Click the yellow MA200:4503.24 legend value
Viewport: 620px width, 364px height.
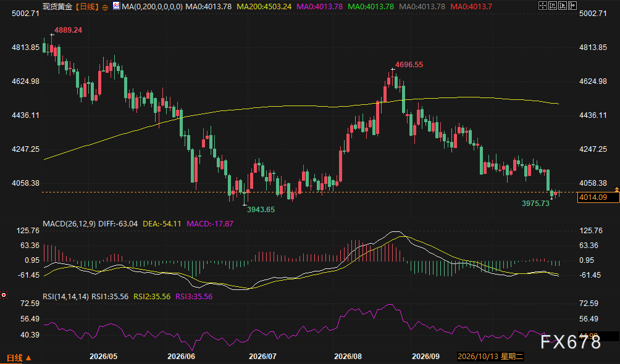tap(264, 7)
